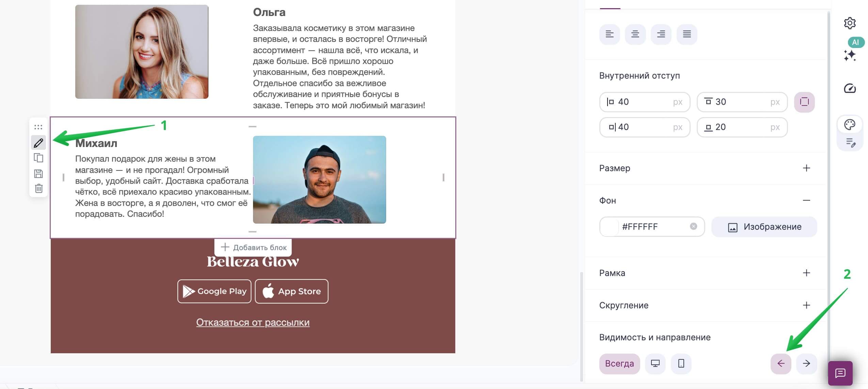Click Отказаться от рассылки unsubscribe link
This screenshot has width=868, height=389.
pos(253,322)
